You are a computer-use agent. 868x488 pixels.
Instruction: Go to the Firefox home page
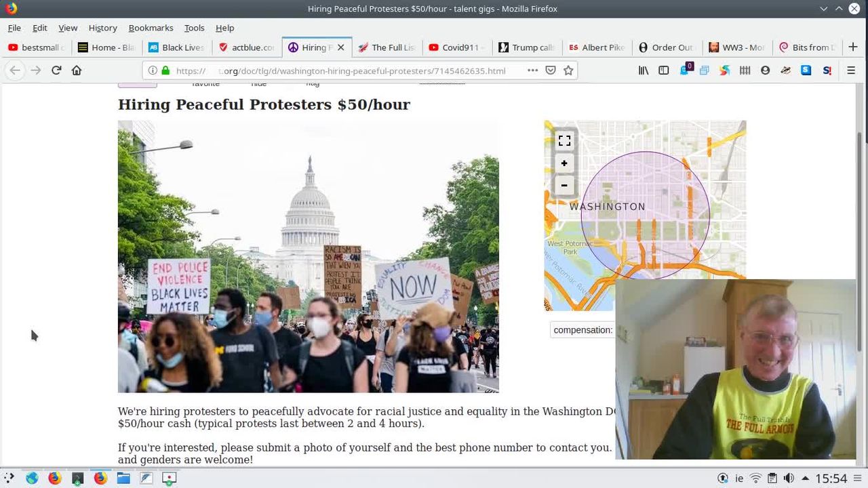77,70
